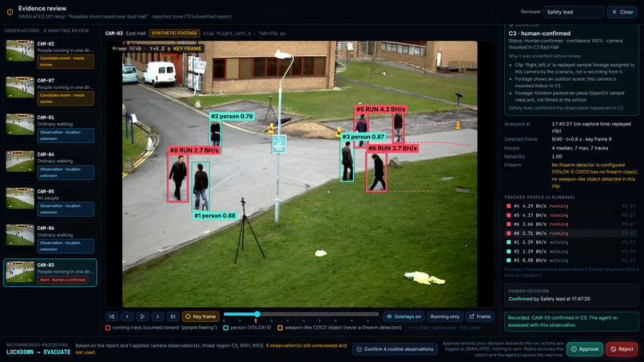Open the Frame in a new view

coord(480,316)
